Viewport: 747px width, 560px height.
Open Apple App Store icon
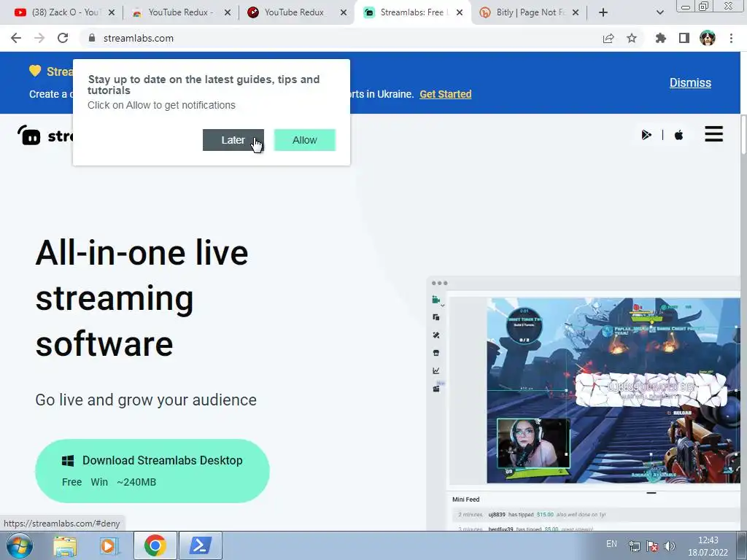tap(678, 135)
